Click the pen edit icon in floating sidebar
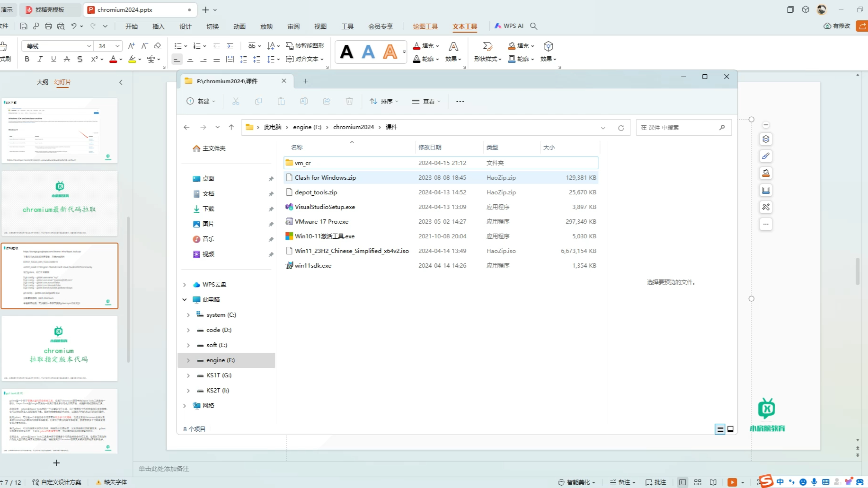 tap(766, 156)
